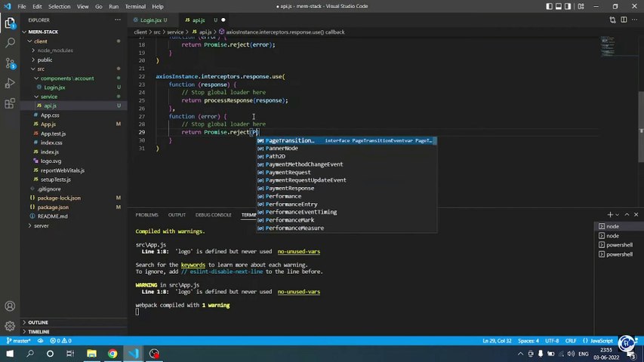Select Path2D autocomplete suggestion
The image size is (644, 362).
tap(347, 156)
